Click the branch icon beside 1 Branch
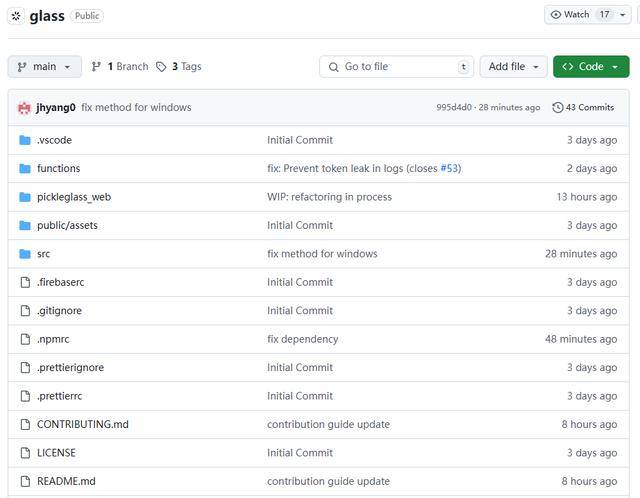 [x=96, y=67]
